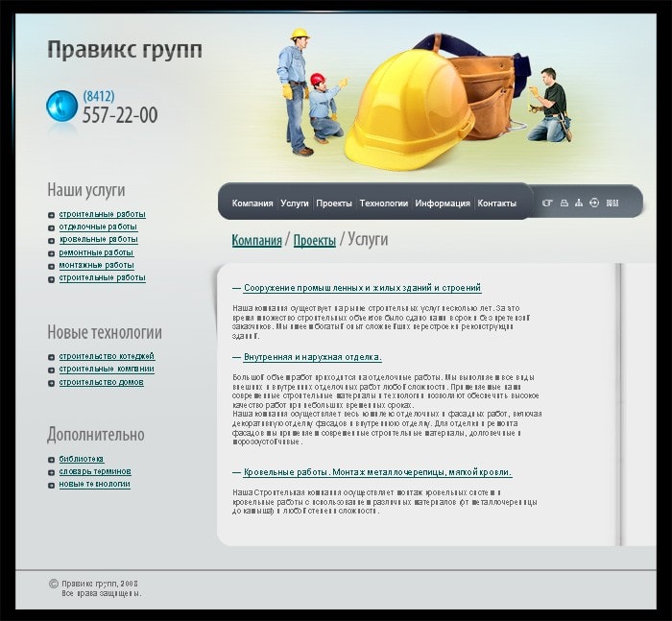The image size is (672, 621).
Task: Open строительство коттеджей link
Action: click(107, 356)
